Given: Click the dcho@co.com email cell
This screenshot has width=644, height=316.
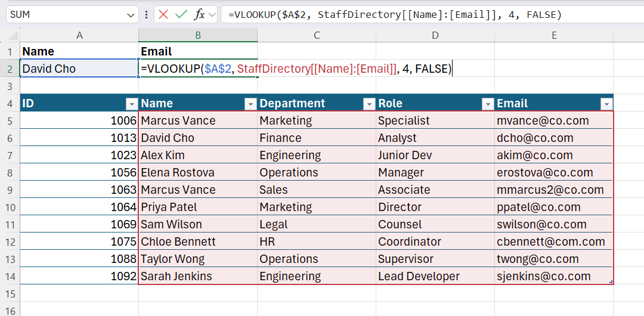Looking at the screenshot, I should [554, 138].
